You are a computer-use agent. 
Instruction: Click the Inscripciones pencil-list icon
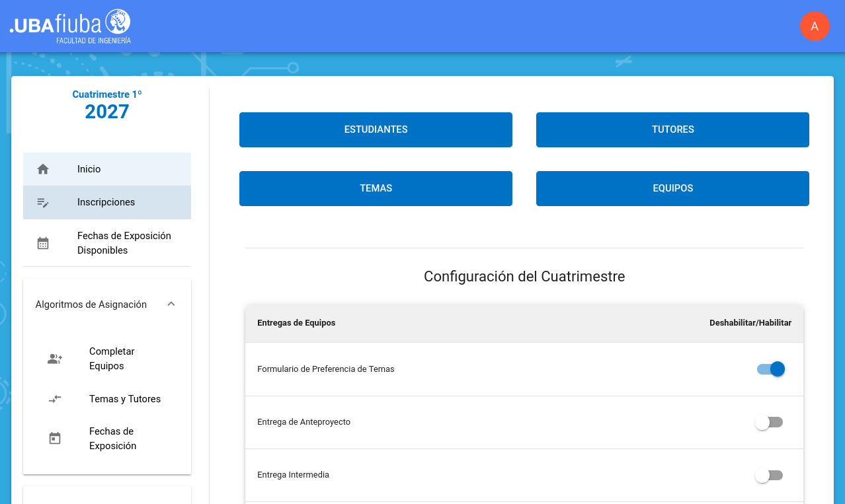tap(43, 203)
